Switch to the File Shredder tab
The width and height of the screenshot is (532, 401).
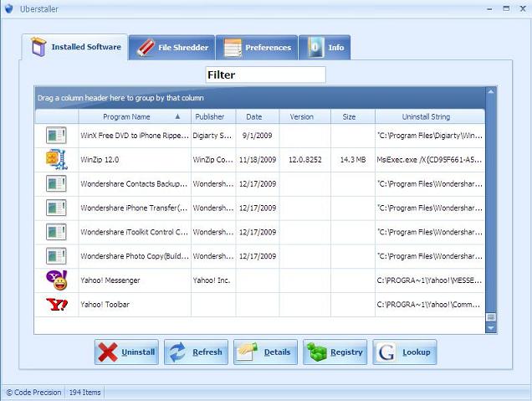pyautogui.click(x=172, y=48)
